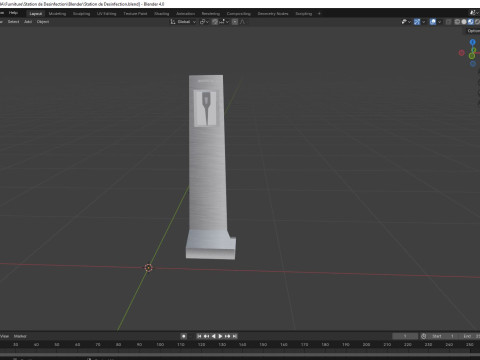Switch to the Animation workspace tab
This screenshot has height=360, width=480.
(x=185, y=14)
